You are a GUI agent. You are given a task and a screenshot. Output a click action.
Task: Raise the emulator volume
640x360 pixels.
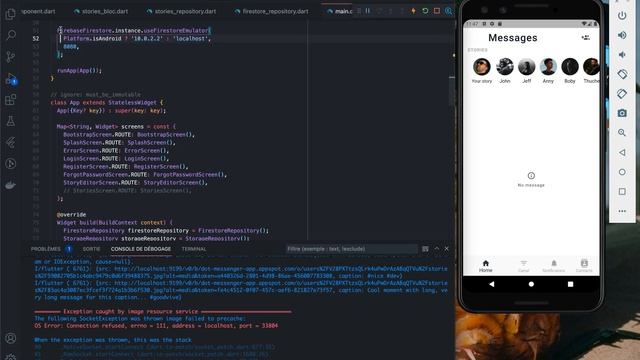[x=622, y=35]
